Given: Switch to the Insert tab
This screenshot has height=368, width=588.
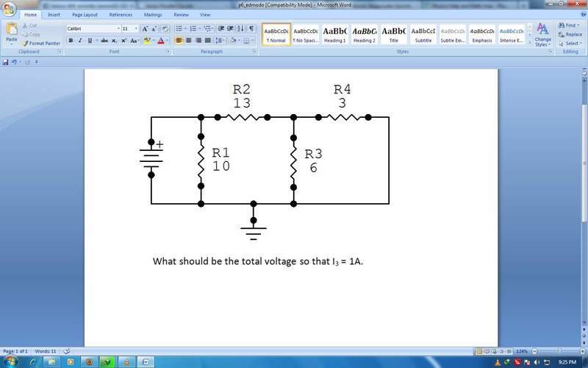Looking at the screenshot, I should coord(54,15).
